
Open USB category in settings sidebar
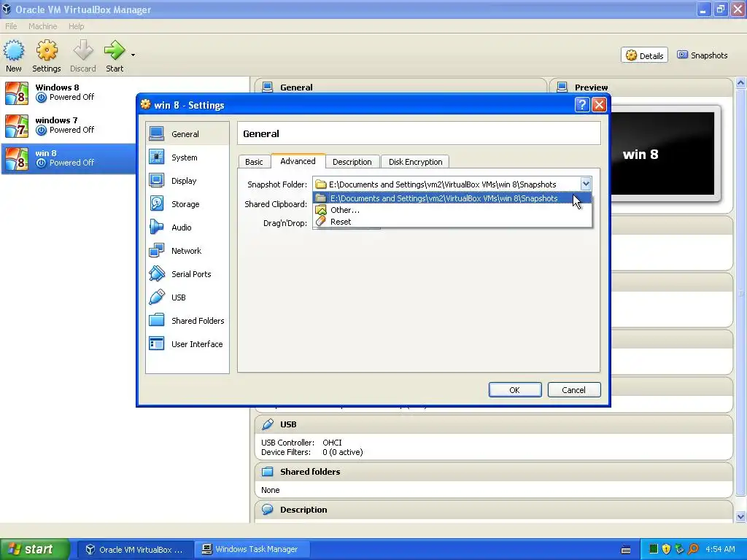[x=187, y=297]
